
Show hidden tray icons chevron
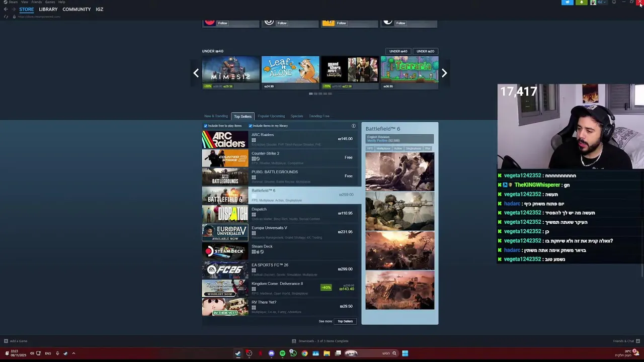(73, 353)
